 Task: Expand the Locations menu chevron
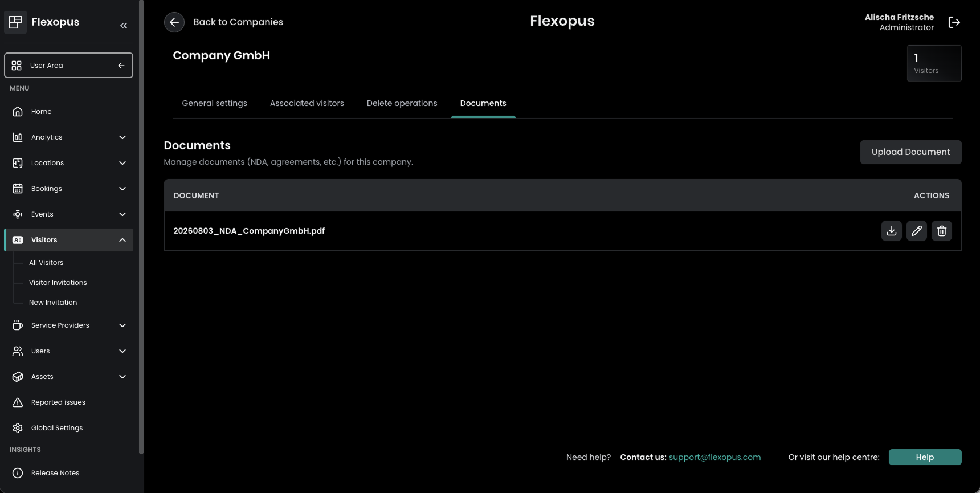pos(122,163)
